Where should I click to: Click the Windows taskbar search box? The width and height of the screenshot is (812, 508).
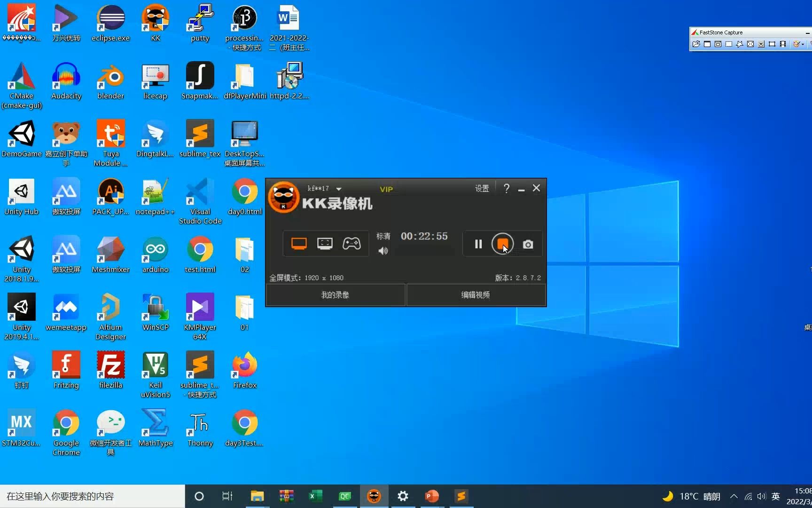click(x=92, y=496)
